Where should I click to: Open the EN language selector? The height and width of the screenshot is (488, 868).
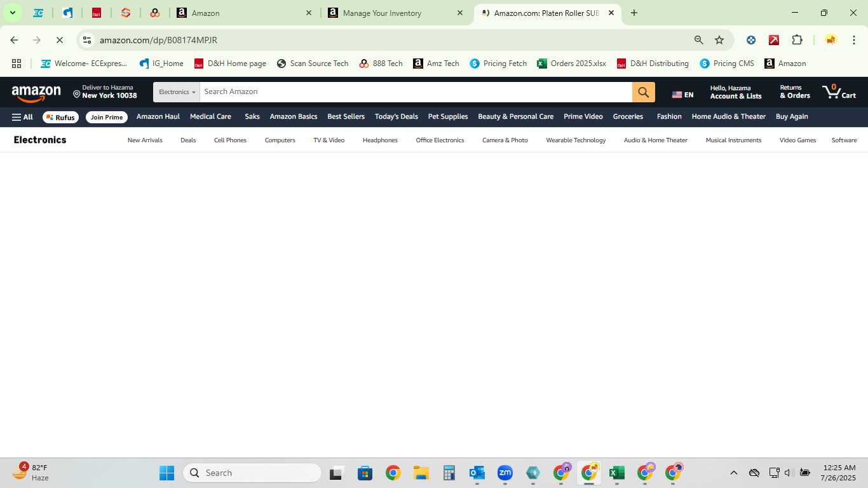(682, 95)
